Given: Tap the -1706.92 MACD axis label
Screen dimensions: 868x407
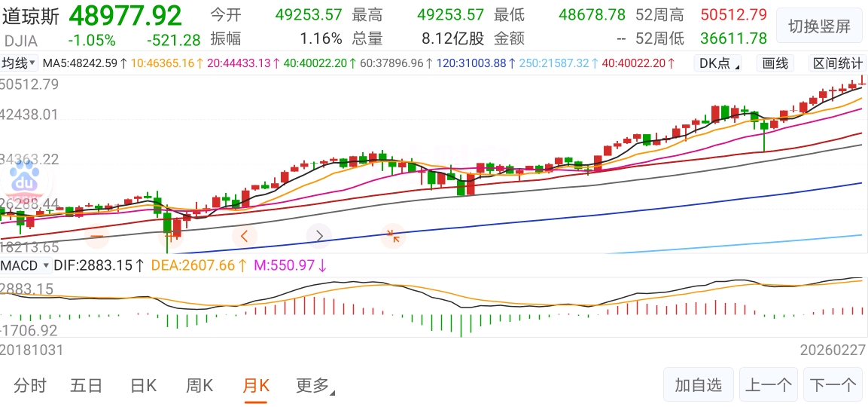Looking at the screenshot, I should (29, 331).
